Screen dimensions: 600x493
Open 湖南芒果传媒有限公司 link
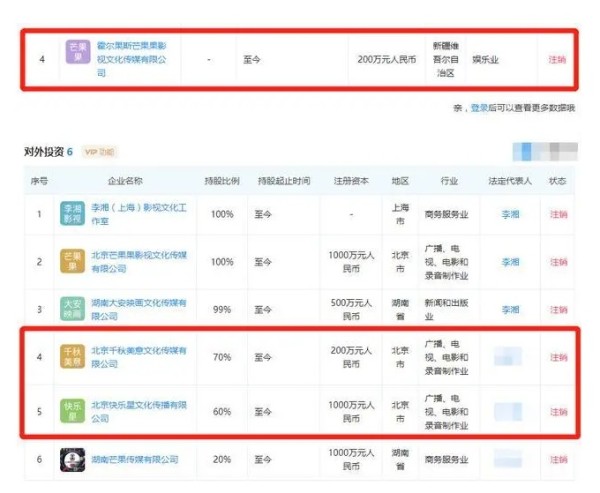135,459
